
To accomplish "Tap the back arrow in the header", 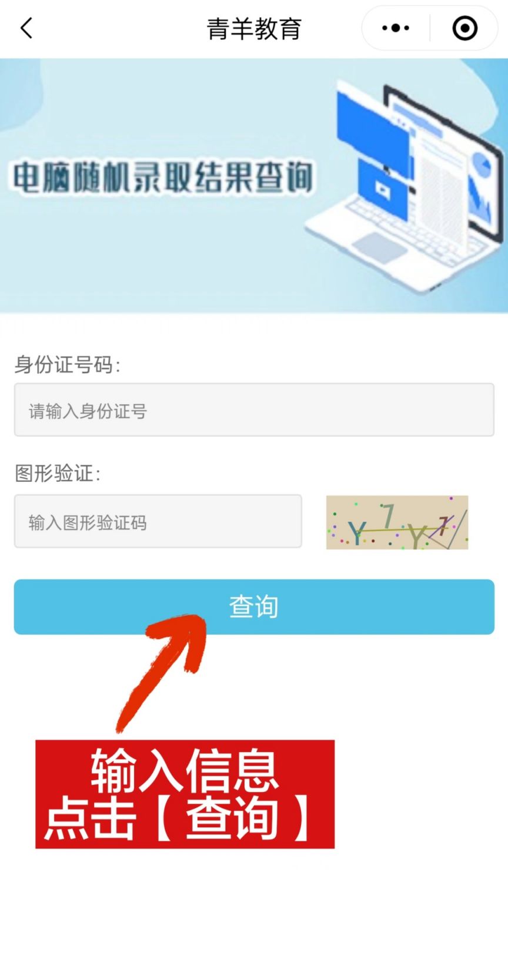I will pos(26,28).
